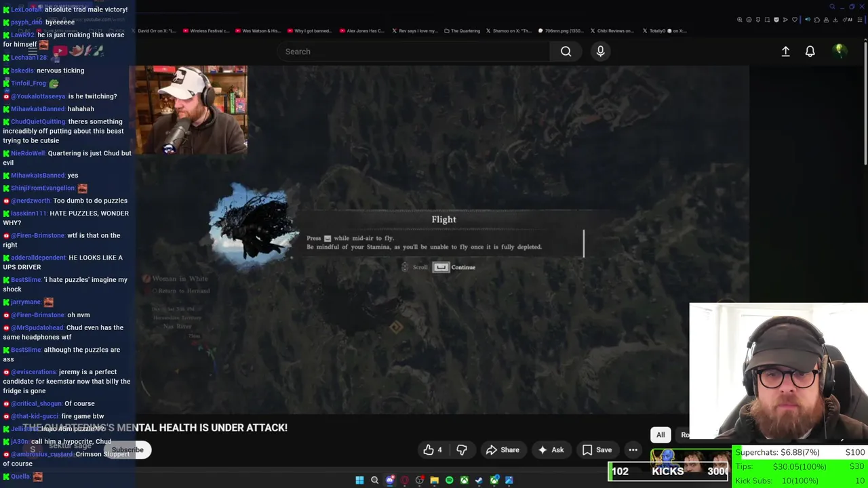Open 'Chibi Reviews on...' bookmark
Image resolution: width=868 pixels, height=488 pixels.
[x=612, y=30]
